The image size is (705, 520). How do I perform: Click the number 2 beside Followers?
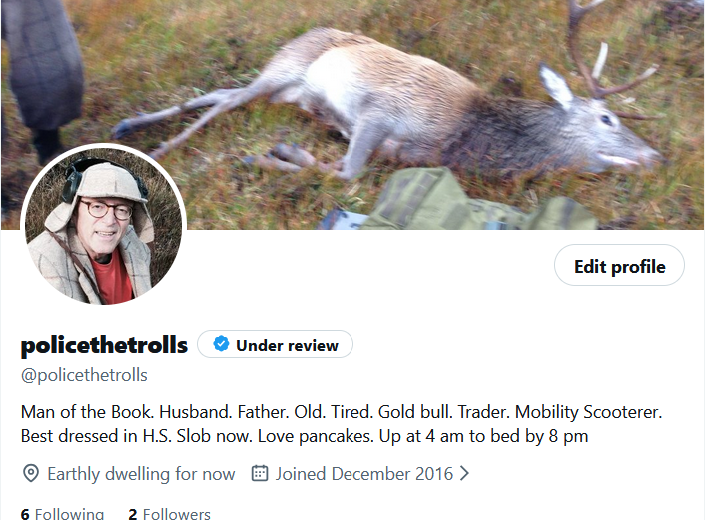point(133,514)
